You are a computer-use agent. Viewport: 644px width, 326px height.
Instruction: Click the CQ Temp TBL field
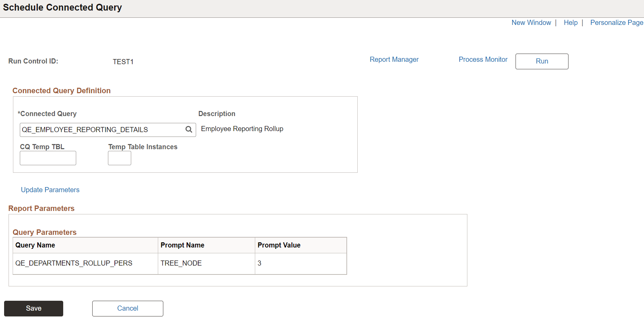coord(47,158)
